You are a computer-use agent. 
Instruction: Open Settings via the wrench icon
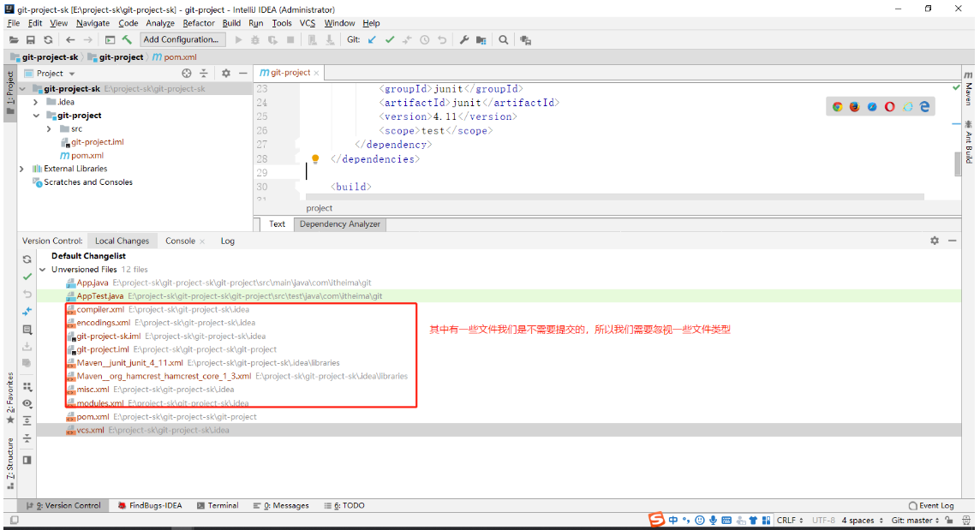pos(463,39)
